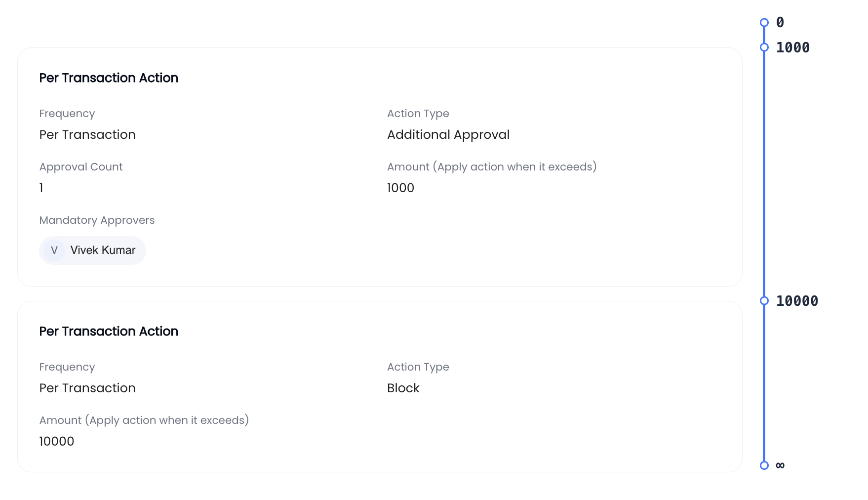Click the 10000 threshold marker circle
This screenshot has height=500, width=868.
764,301
